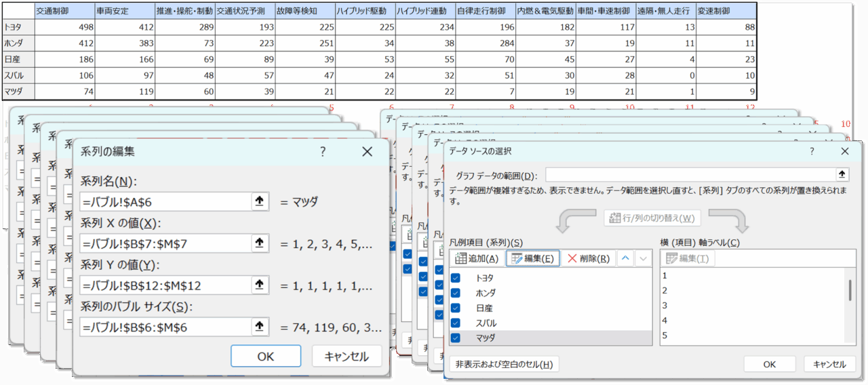Click the 系列 Y の値 input field
This screenshot has width=868, height=385.
tap(166, 285)
